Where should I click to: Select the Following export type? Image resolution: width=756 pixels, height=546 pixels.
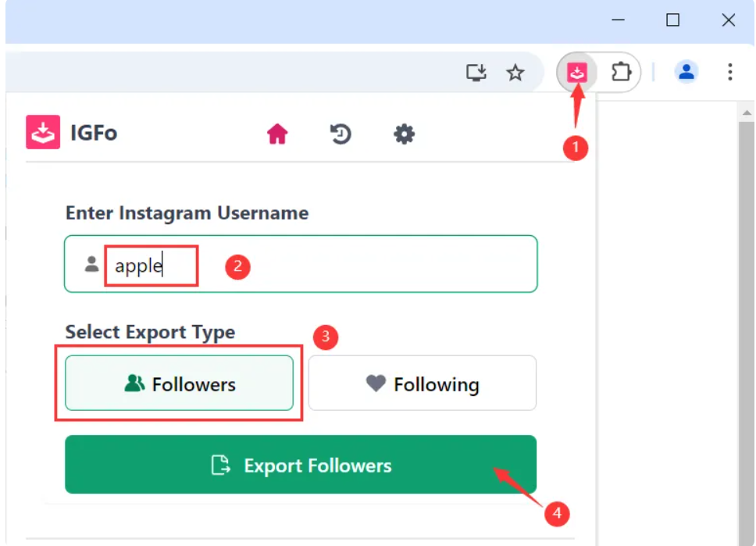(x=422, y=383)
